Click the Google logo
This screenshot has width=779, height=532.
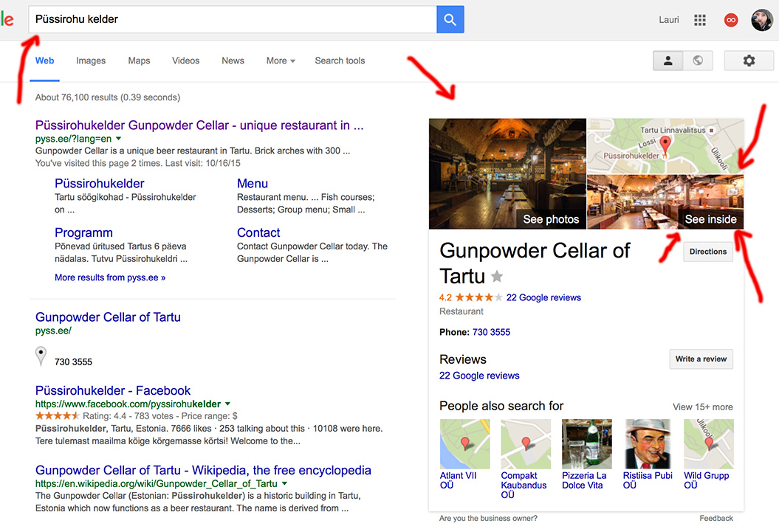click(7, 19)
